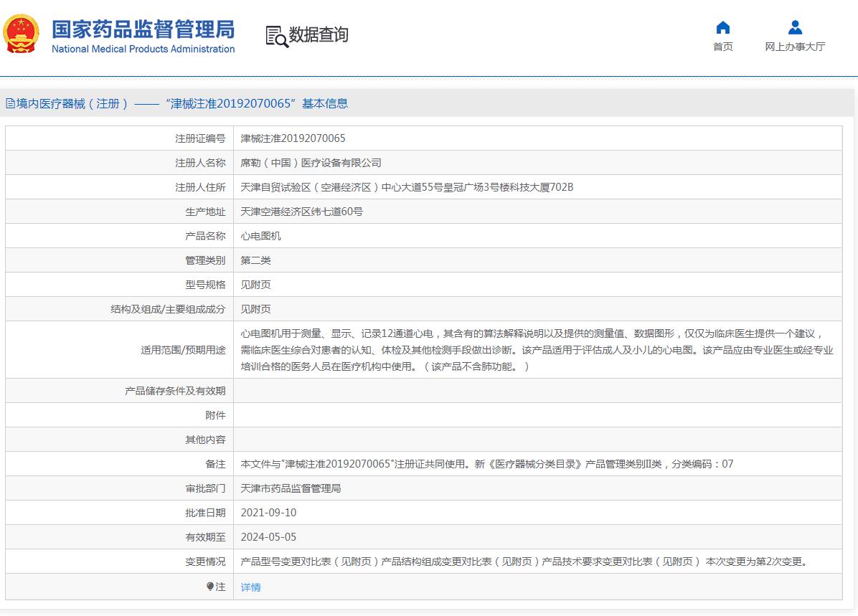Select 见附页 in the 结构及组成 row
Screen dimensions: 858x616
[x=255, y=309]
